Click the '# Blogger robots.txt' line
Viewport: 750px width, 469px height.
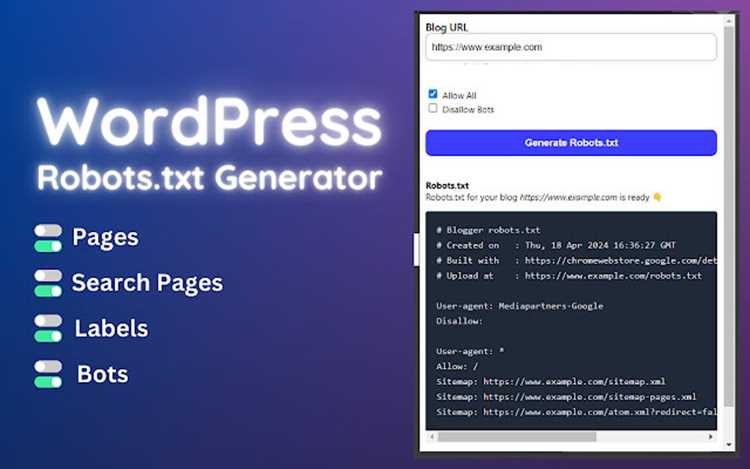tap(488, 230)
